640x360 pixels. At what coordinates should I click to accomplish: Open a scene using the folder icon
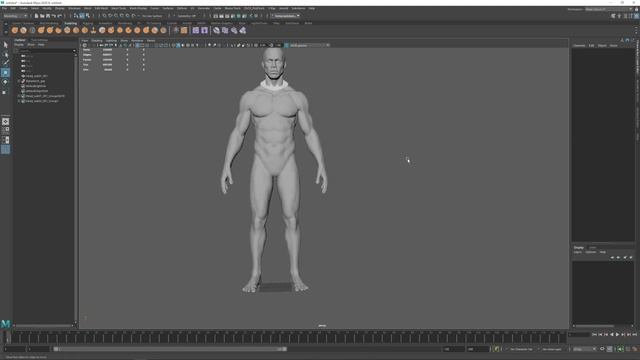(x=42, y=16)
